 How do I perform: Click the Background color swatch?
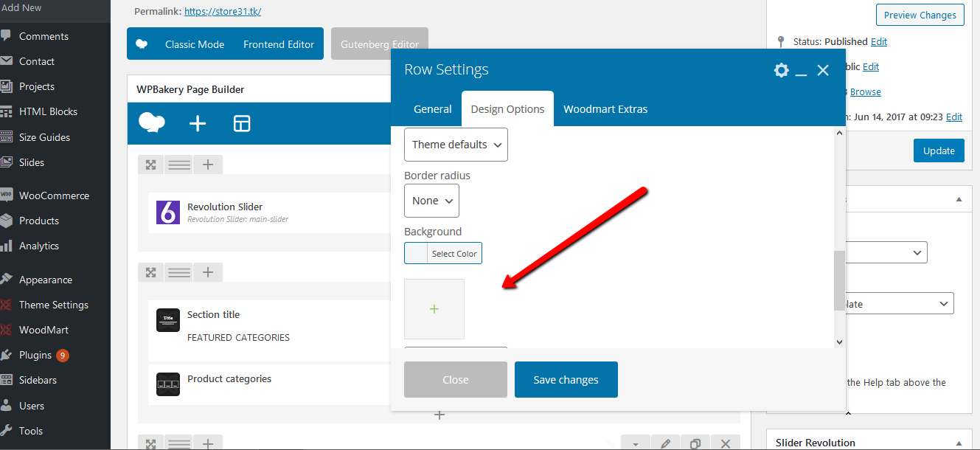[416, 253]
